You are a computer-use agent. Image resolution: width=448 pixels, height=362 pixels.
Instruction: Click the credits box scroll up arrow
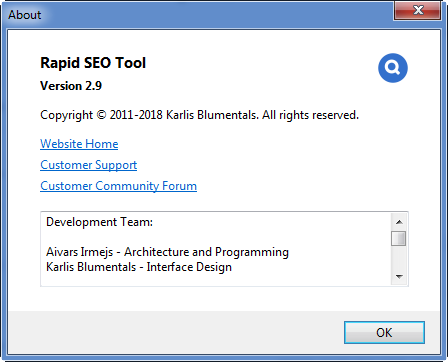(x=399, y=222)
